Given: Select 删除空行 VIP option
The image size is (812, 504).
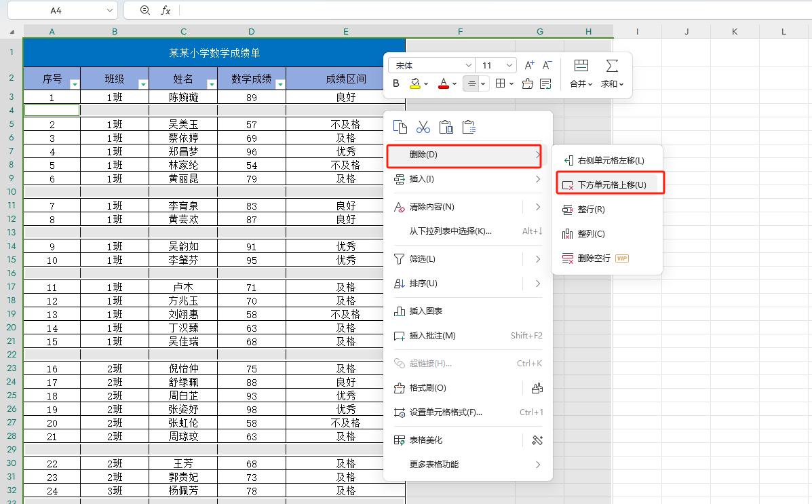Looking at the screenshot, I should (607, 258).
